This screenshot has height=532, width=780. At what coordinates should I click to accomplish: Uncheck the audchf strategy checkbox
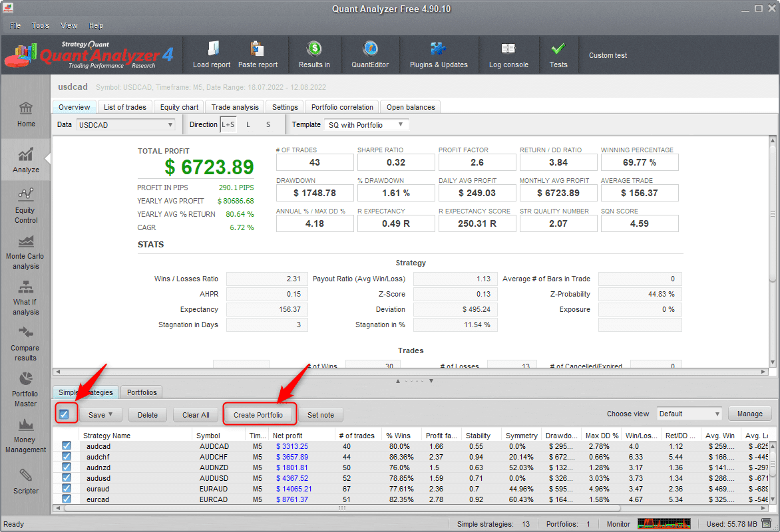66,456
